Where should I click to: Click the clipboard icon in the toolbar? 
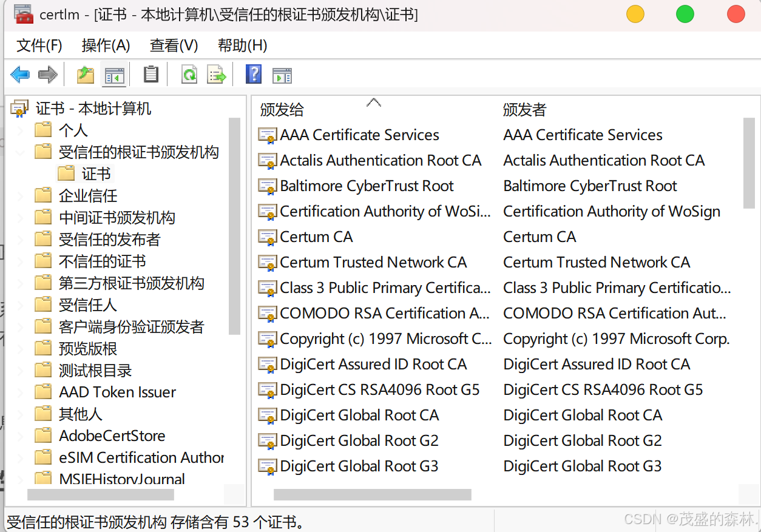tap(151, 75)
